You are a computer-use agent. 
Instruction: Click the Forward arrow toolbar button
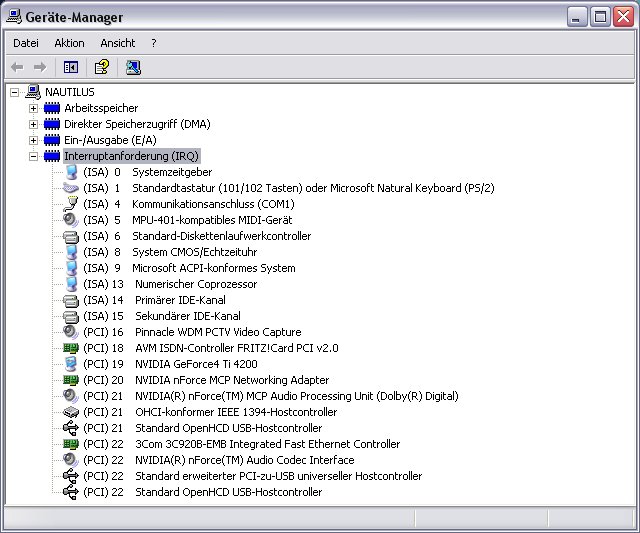pyautogui.click(x=40, y=67)
